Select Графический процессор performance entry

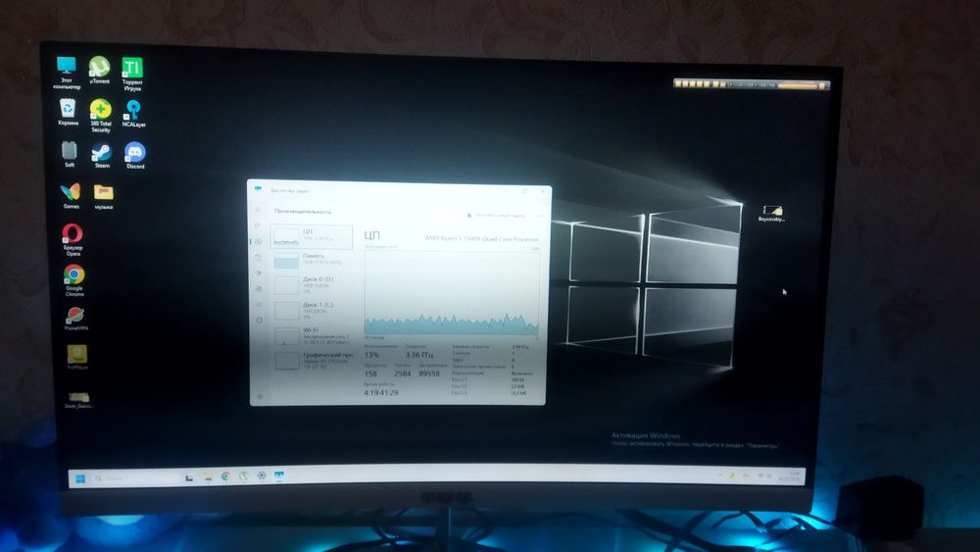point(313,361)
